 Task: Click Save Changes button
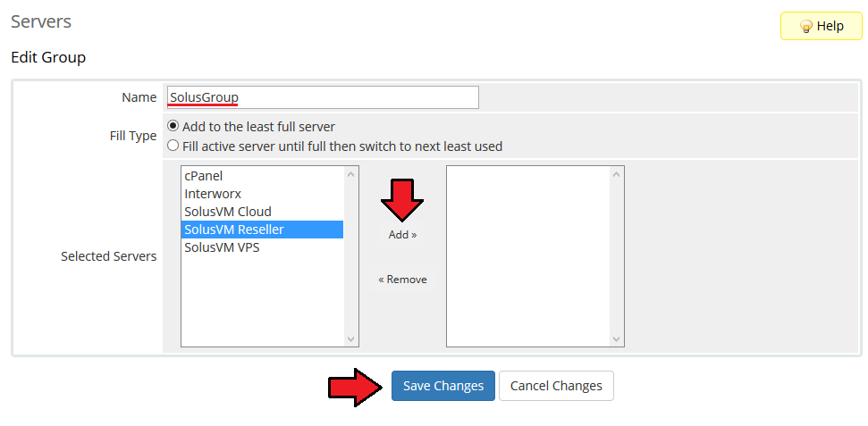click(443, 386)
